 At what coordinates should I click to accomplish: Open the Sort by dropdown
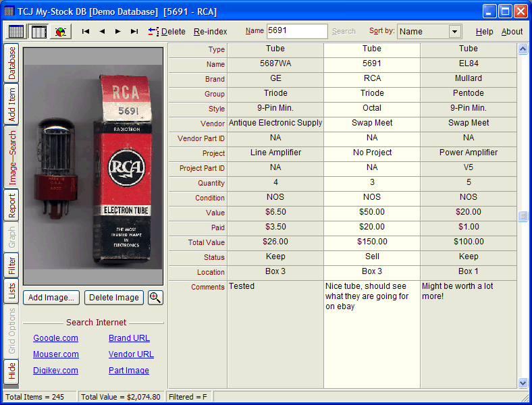click(x=454, y=32)
